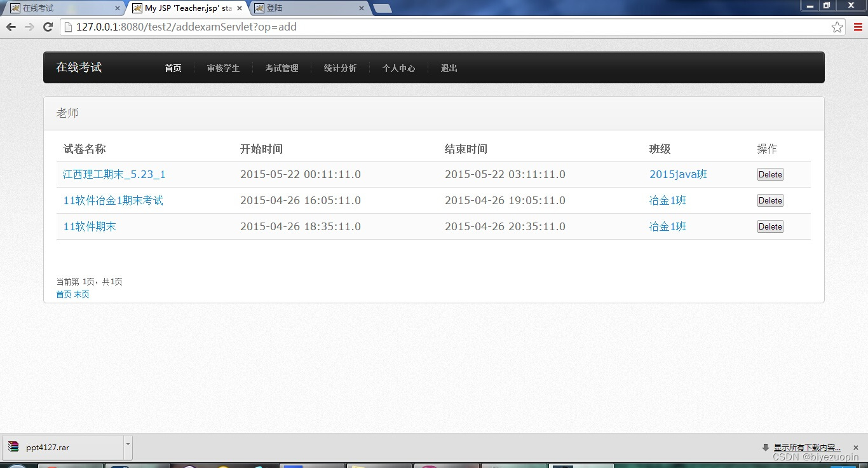Screen dimensions: 868x468
Task: Click 退出 to log out
Action: [449, 68]
